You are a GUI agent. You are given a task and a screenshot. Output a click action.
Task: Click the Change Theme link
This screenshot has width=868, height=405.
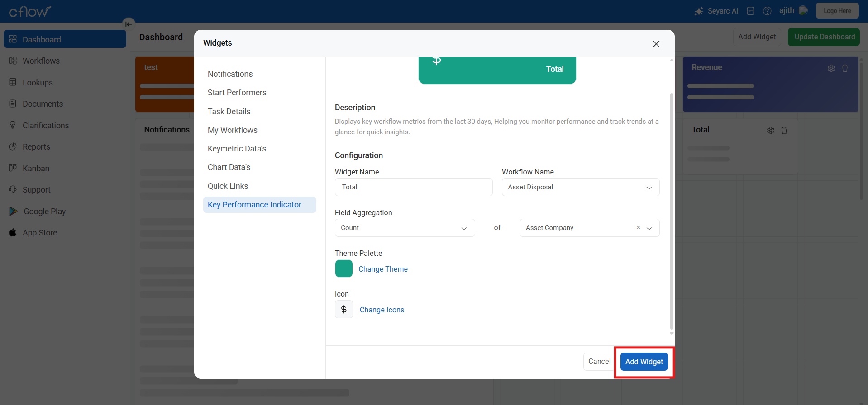(x=383, y=269)
